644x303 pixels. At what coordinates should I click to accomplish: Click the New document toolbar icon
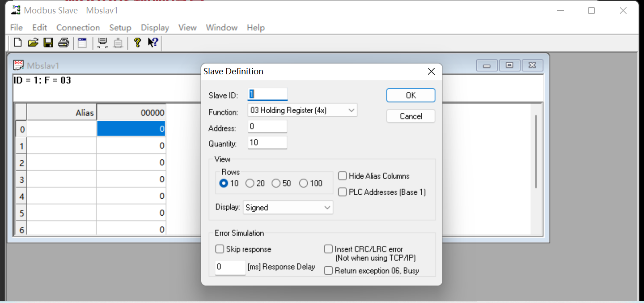coord(18,43)
